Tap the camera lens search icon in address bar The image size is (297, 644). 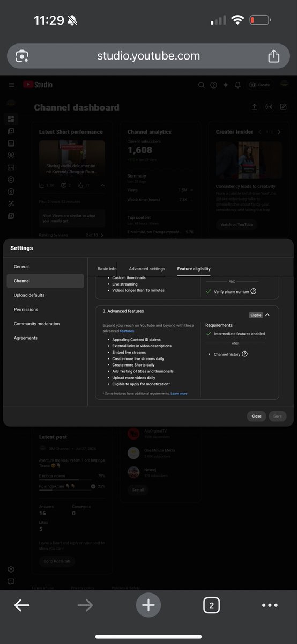(x=22, y=56)
